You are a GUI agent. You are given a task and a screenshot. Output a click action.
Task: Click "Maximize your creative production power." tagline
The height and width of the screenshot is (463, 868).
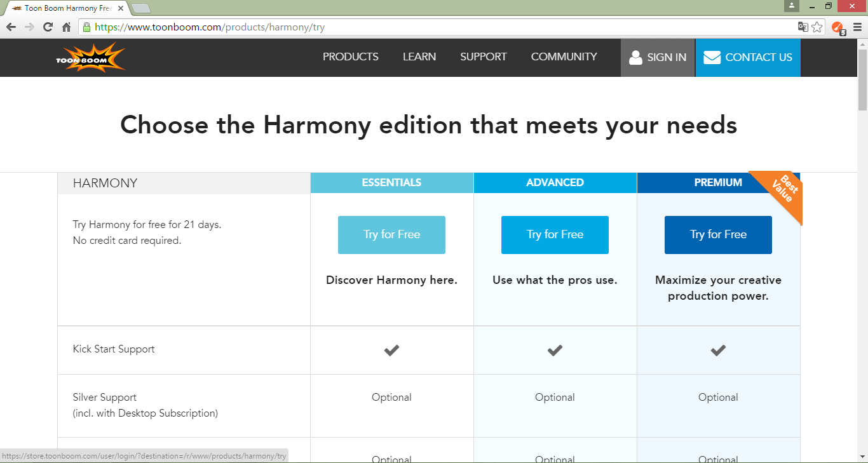(718, 288)
